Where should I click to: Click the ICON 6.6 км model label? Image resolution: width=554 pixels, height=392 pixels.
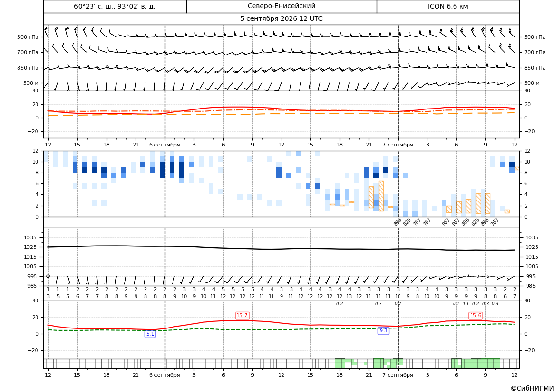[x=448, y=6]
